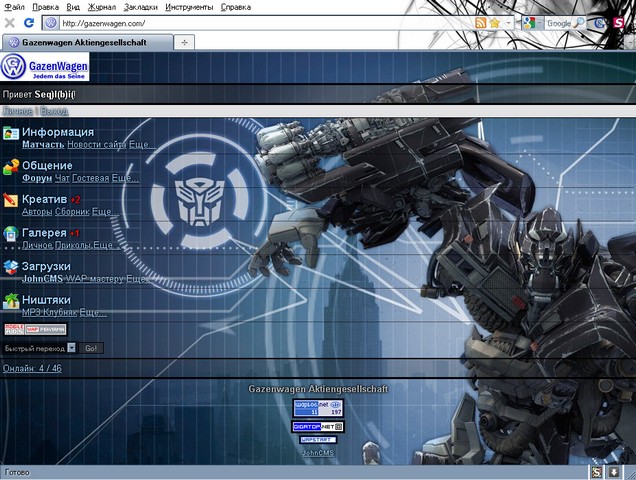This screenshot has width=636, height=480.
Task: Open the Ништяки heading
Action: 46,300
